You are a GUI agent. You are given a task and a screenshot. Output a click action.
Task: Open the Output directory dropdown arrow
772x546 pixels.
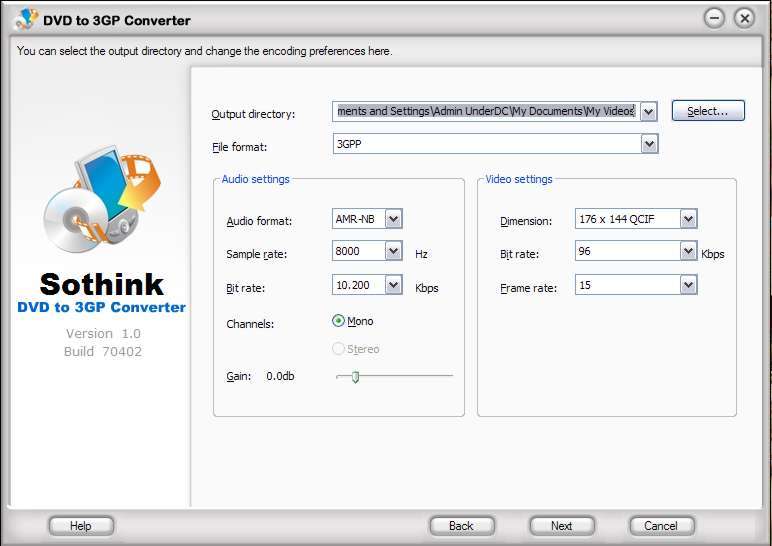649,112
